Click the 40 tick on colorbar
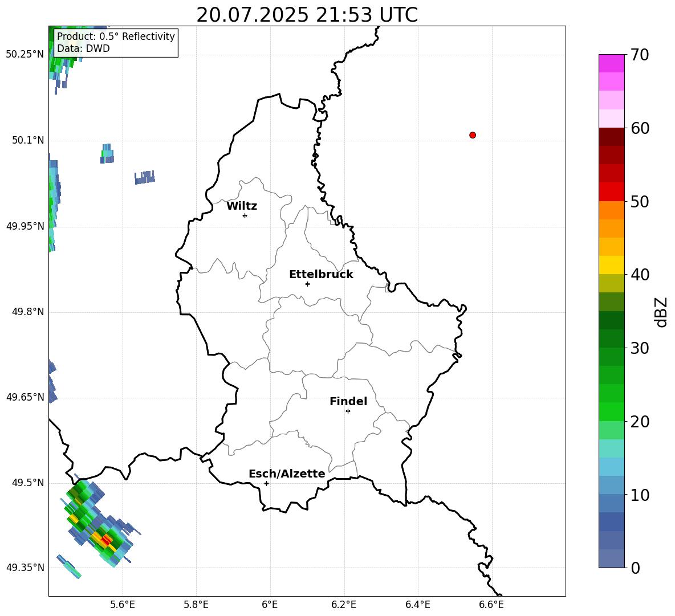 640,275
